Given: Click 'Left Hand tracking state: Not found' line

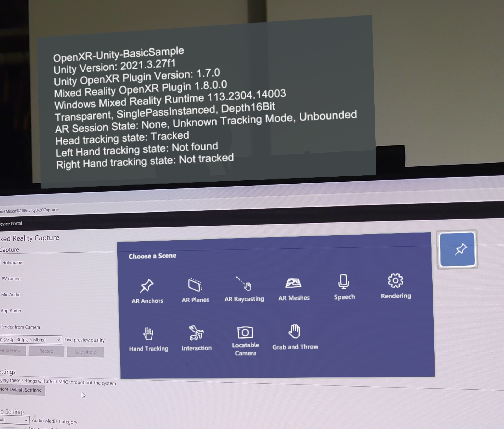Looking at the screenshot, I should tap(137, 150).
